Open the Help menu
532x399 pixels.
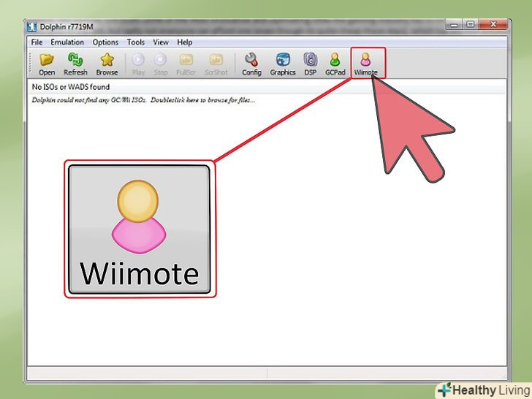pos(185,42)
